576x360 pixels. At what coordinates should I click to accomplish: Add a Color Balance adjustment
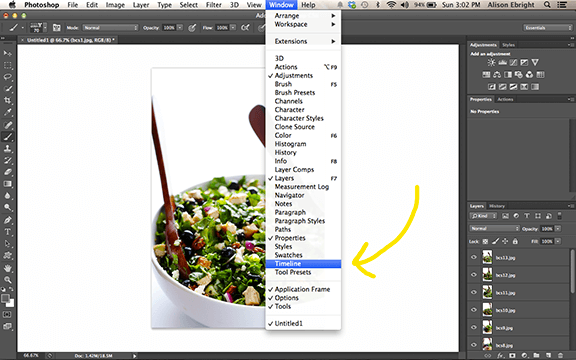497,75
